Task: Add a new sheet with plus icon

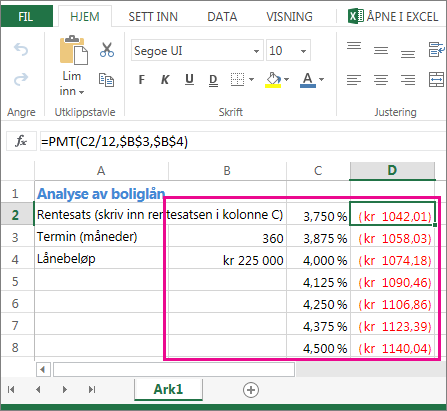Action: pos(251,390)
